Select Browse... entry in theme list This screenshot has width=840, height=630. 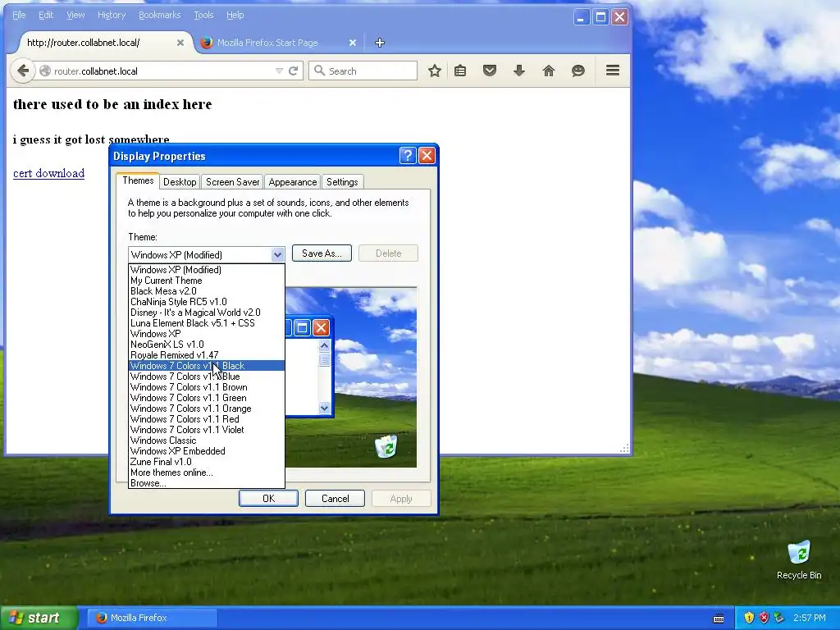click(x=206, y=483)
